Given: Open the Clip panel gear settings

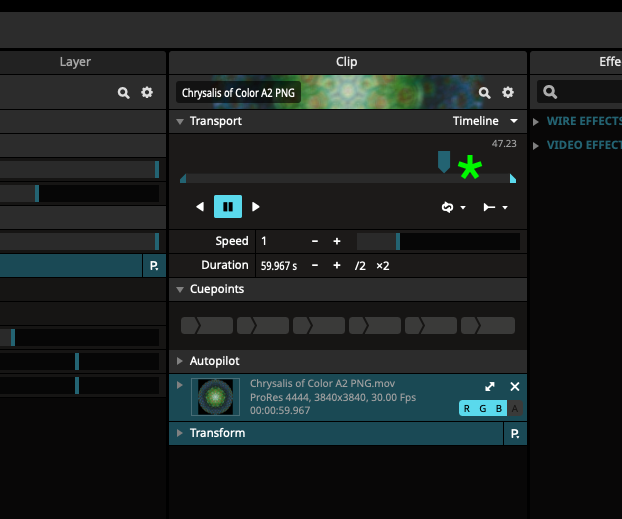Looking at the screenshot, I should 508,93.
